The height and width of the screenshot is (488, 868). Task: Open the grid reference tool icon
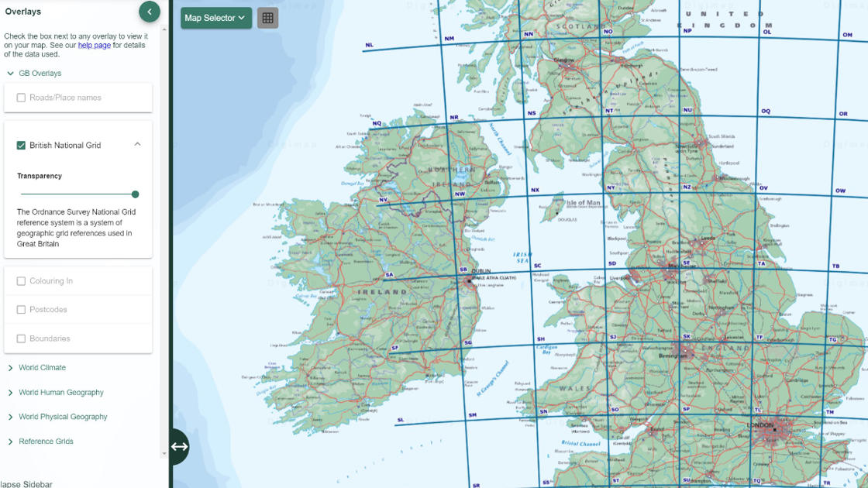(267, 16)
